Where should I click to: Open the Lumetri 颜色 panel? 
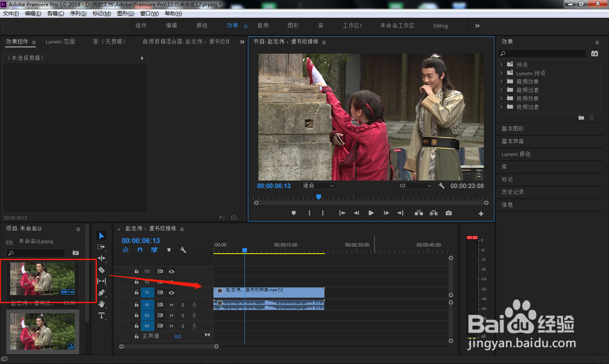pyautogui.click(x=516, y=154)
